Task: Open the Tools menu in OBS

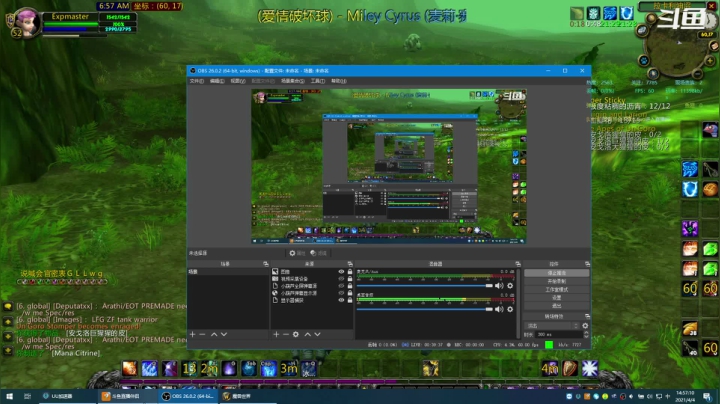Action: (x=318, y=81)
